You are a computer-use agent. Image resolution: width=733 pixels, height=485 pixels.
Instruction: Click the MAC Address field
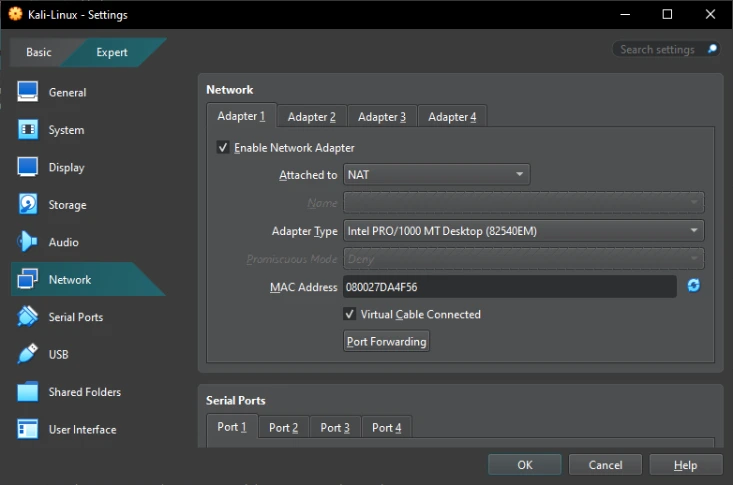point(510,287)
